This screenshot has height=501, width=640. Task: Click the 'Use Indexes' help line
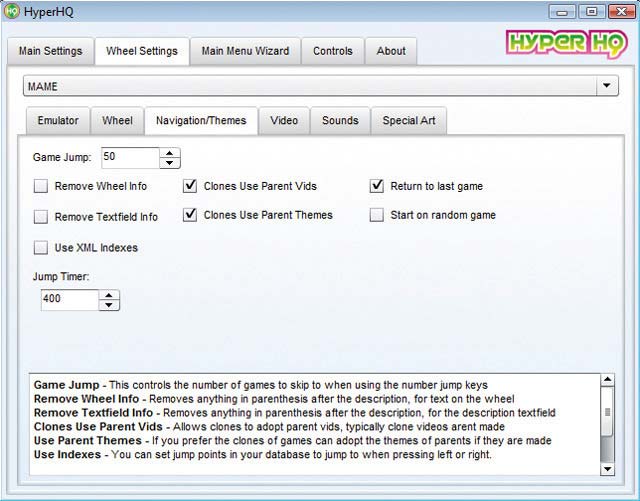pos(263,454)
